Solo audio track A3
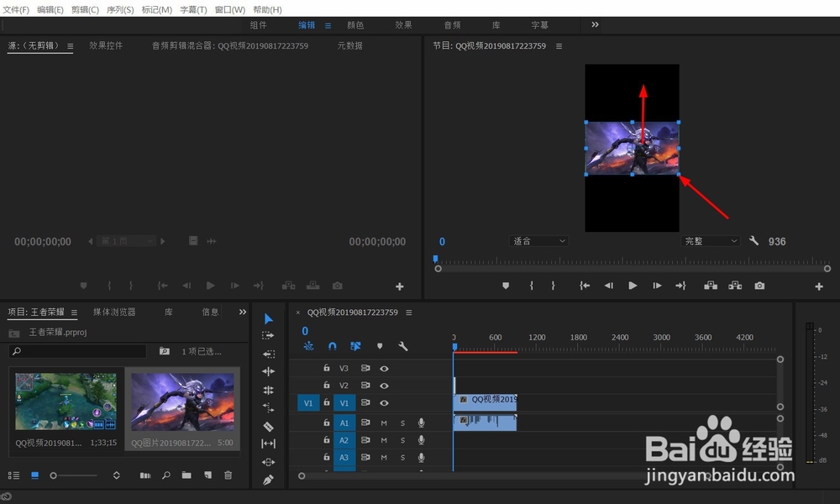Viewport: 840px width, 504px height. coord(403,458)
